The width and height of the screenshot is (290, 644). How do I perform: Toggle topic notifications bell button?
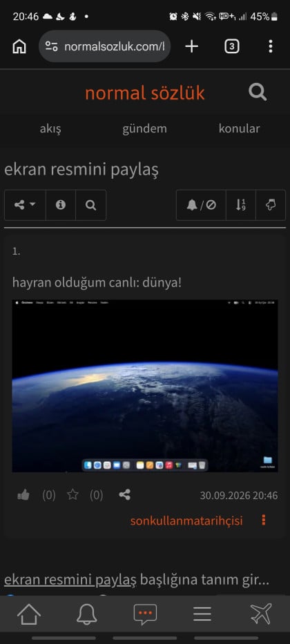pyautogui.click(x=202, y=205)
